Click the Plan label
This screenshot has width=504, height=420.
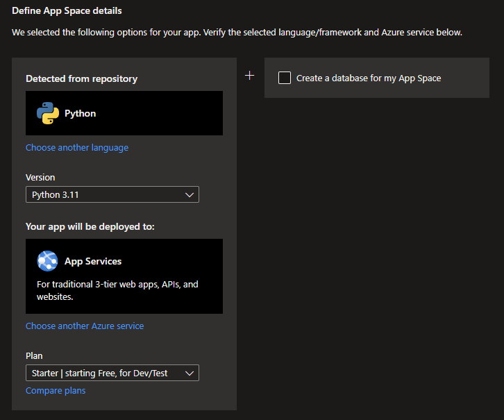(34, 355)
